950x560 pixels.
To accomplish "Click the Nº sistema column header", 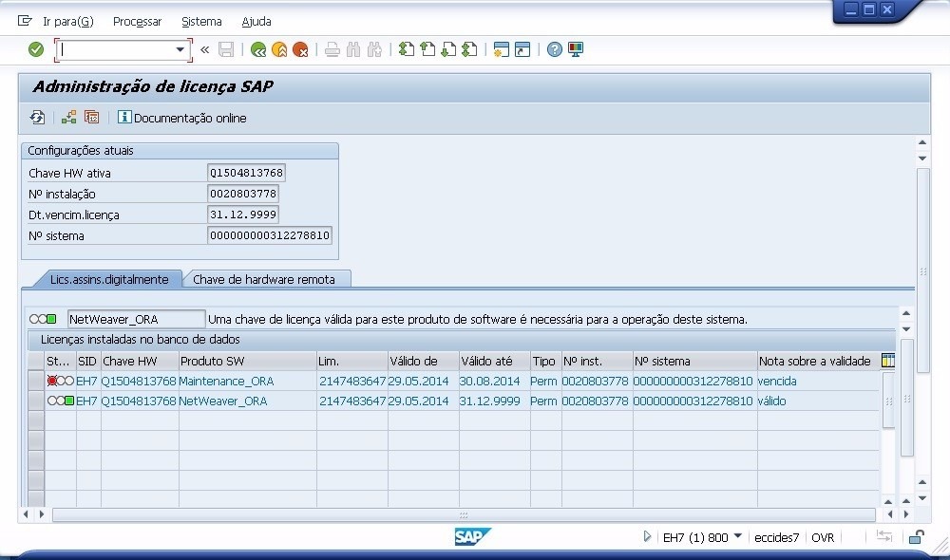I will [x=695, y=362].
